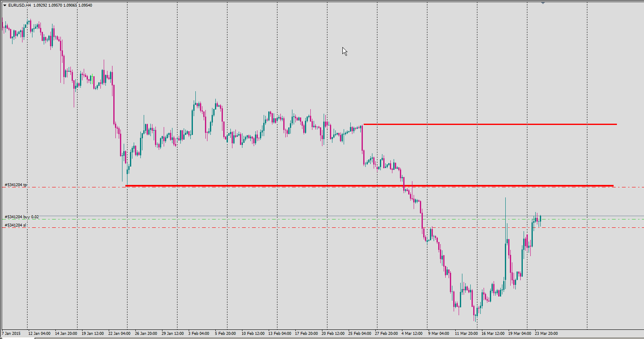The image size is (644, 339).
Task: Click the 4 Mar 12:00 time label
Action: [x=412, y=333]
